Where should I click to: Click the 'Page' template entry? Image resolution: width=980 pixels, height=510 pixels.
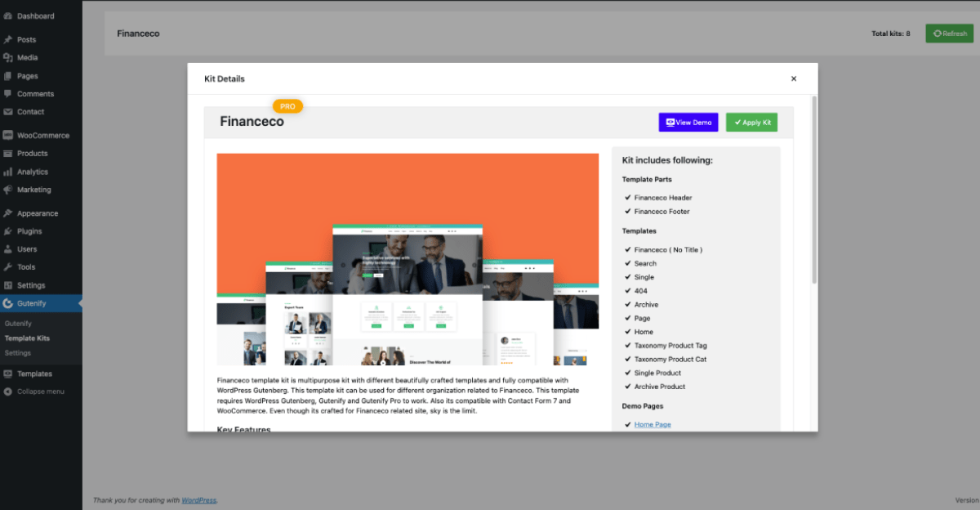coord(643,318)
